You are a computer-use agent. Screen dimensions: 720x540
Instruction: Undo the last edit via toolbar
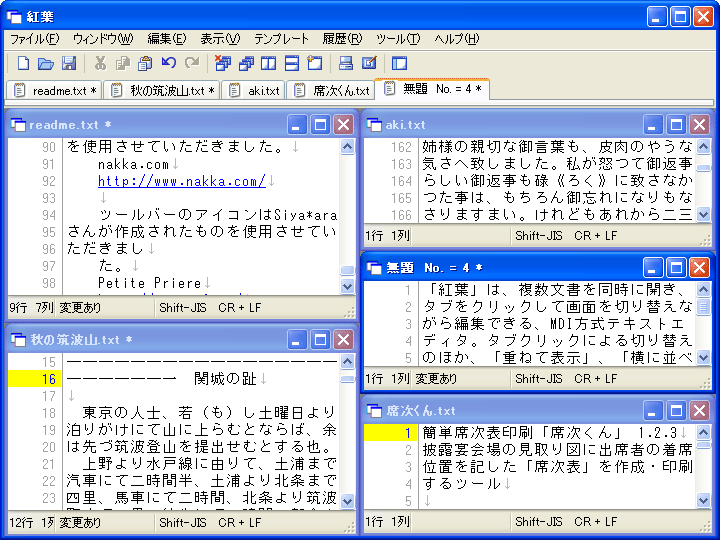pos(169,63)
